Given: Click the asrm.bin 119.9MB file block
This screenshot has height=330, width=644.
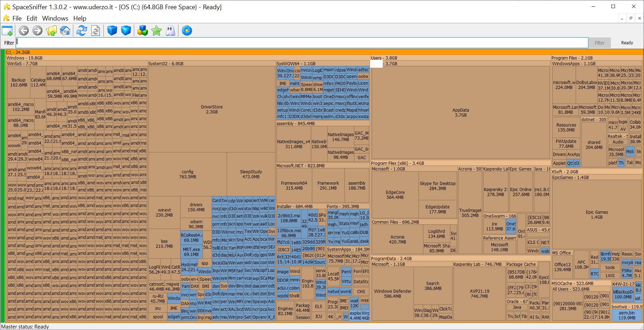Looking at the screenshot, I should 627,315.
